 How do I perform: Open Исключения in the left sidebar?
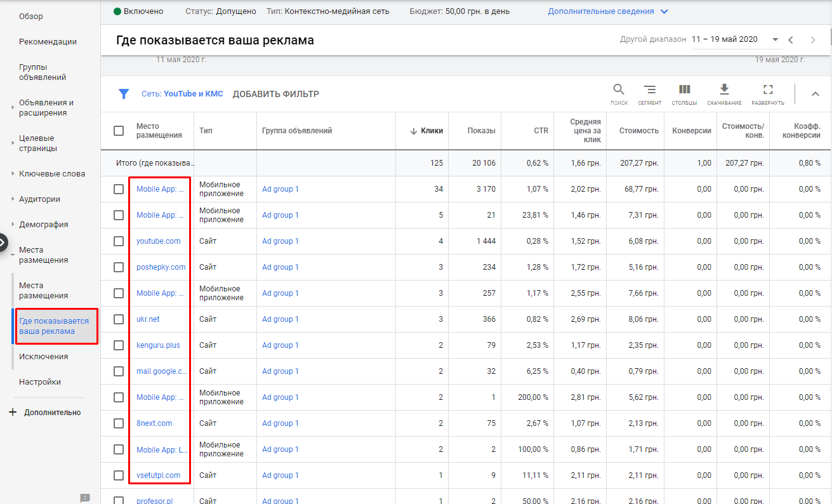(x=43, y=357)
